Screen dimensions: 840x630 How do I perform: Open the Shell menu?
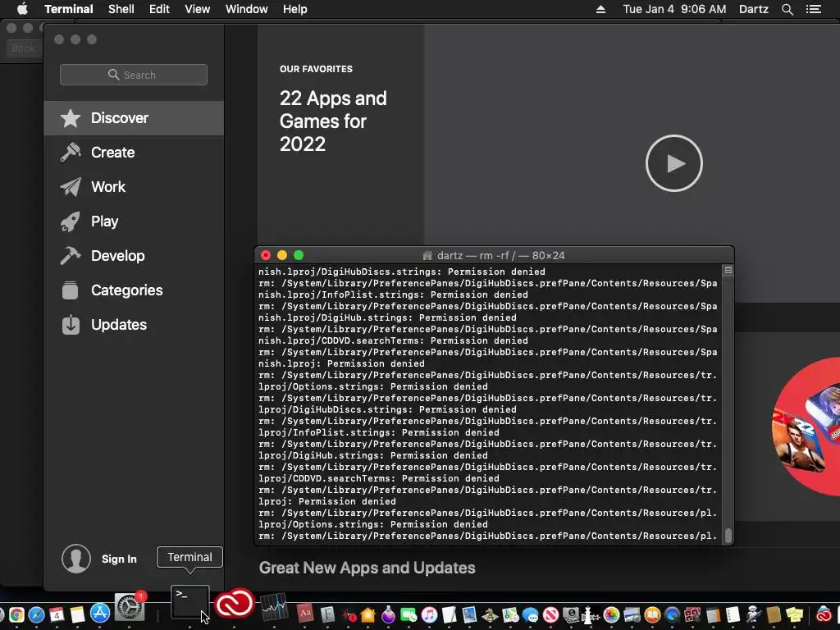pos(121,9)
